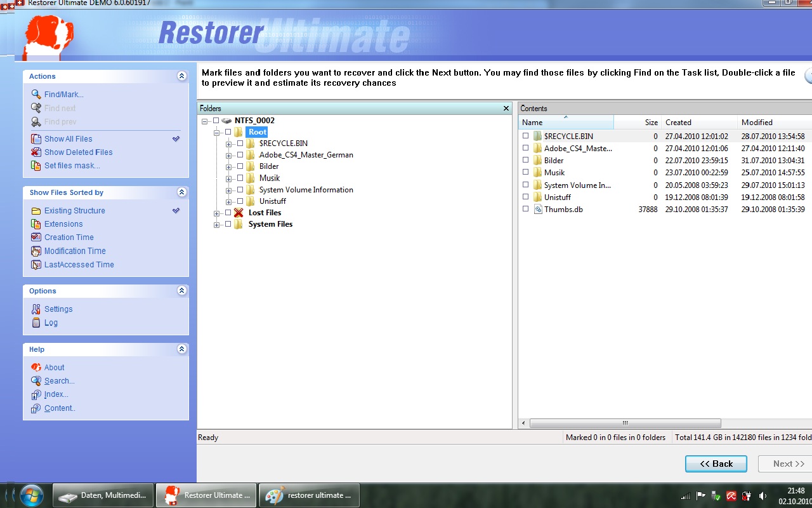Click the Existing Structure folder icon
This screenshot has height=508, width=812.
pos(36,211)
